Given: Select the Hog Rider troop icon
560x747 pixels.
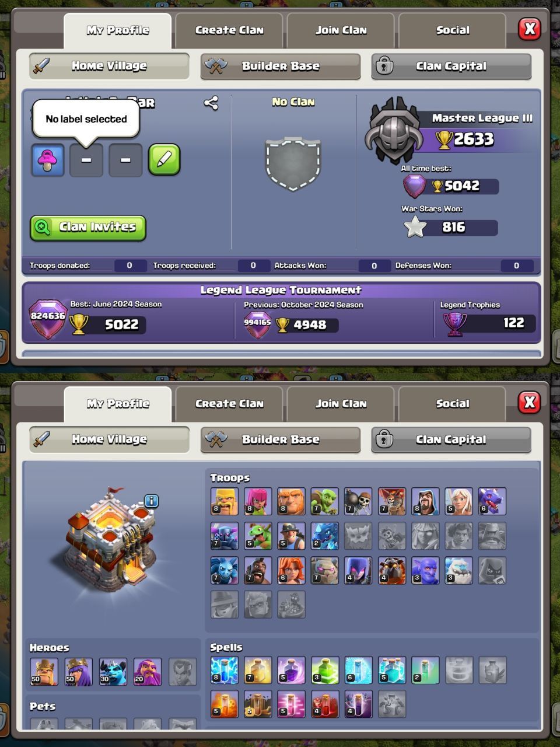Looking at the screenshot, I should [x=258, y=570].
